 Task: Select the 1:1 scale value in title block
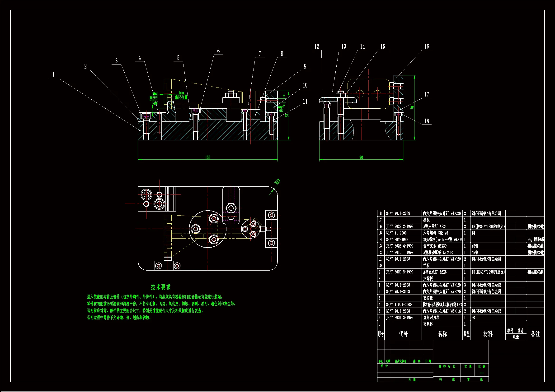click(x=482, y=373)
